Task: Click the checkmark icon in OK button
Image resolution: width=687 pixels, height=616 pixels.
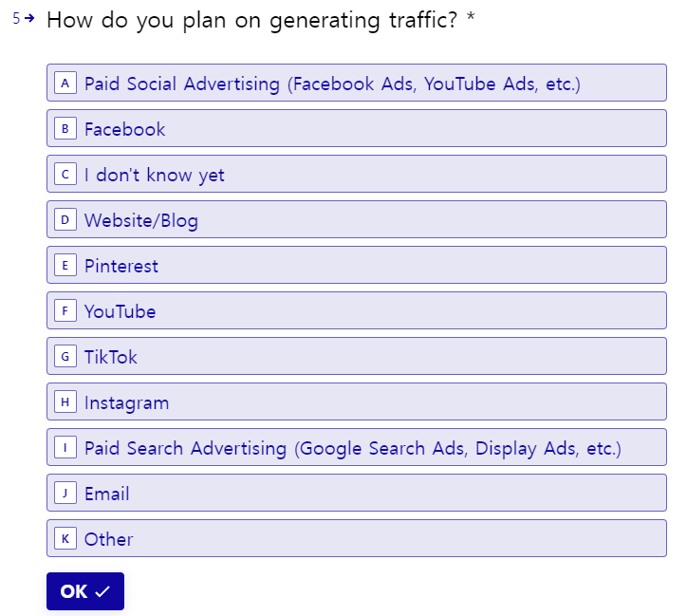Action: pyautogui.click(x=102, y=591)
